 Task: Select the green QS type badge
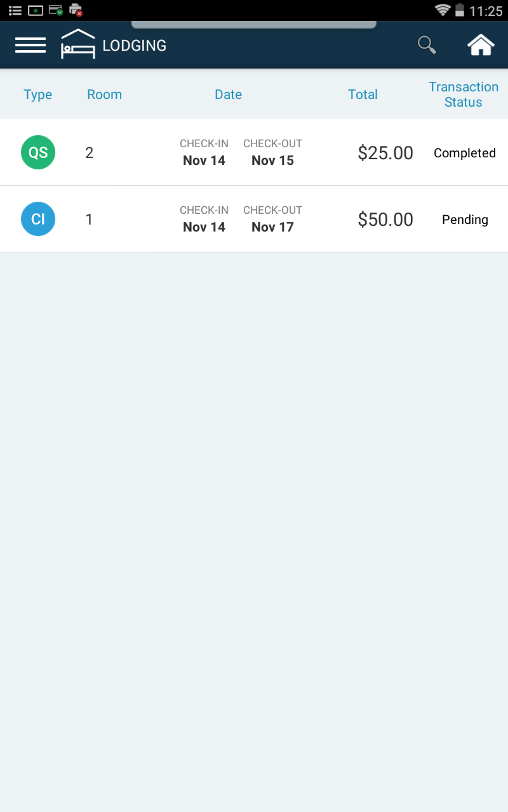(x=38, y=152)
